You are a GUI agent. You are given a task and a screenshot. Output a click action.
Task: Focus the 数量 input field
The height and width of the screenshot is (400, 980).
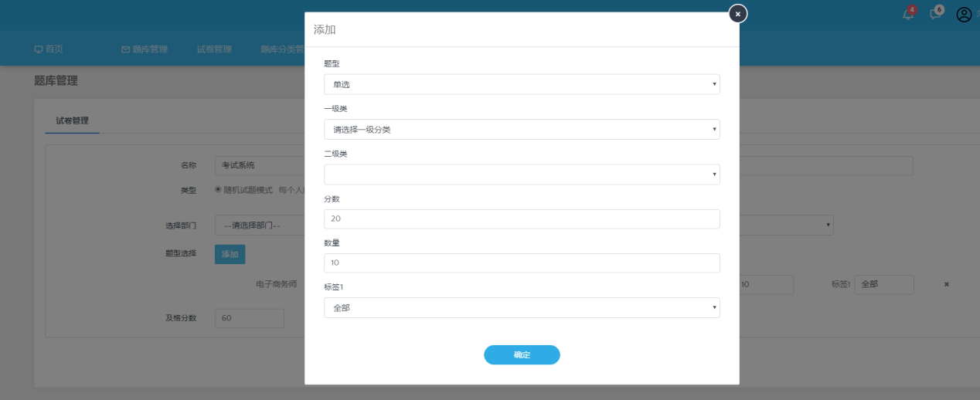(x=522, y=263)
